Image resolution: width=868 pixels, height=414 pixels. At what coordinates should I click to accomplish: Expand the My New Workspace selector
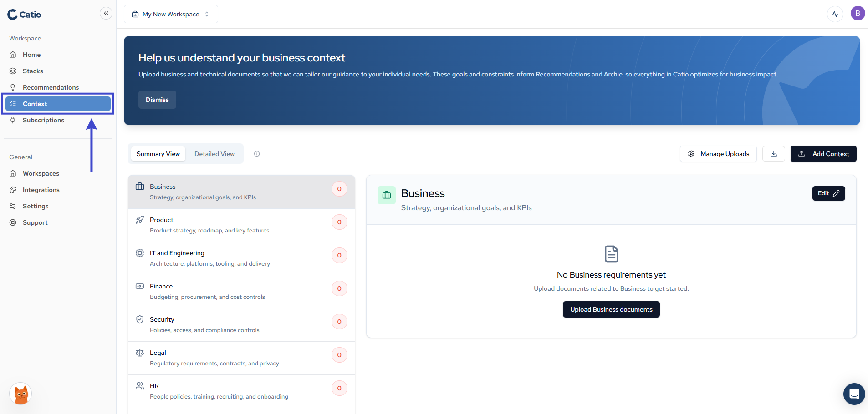(171, 14)
